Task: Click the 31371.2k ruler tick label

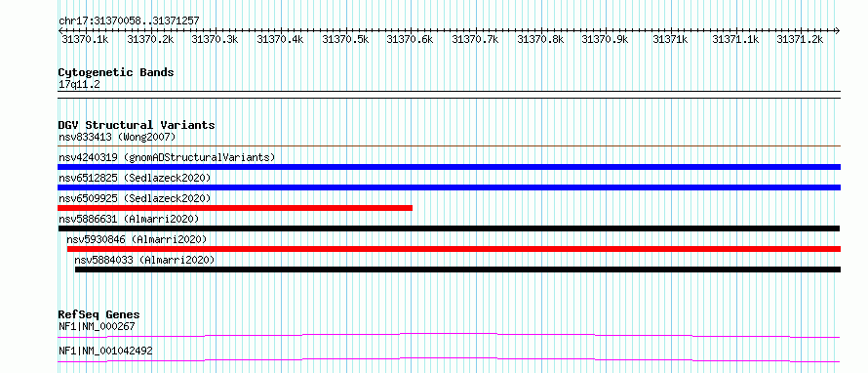Action: [x=800, y=39]
